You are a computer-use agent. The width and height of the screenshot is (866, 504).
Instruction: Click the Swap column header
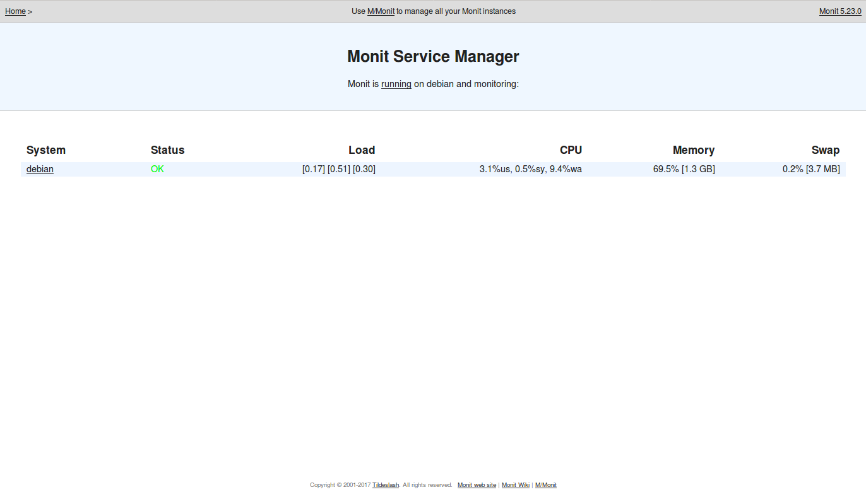[826, 150]
